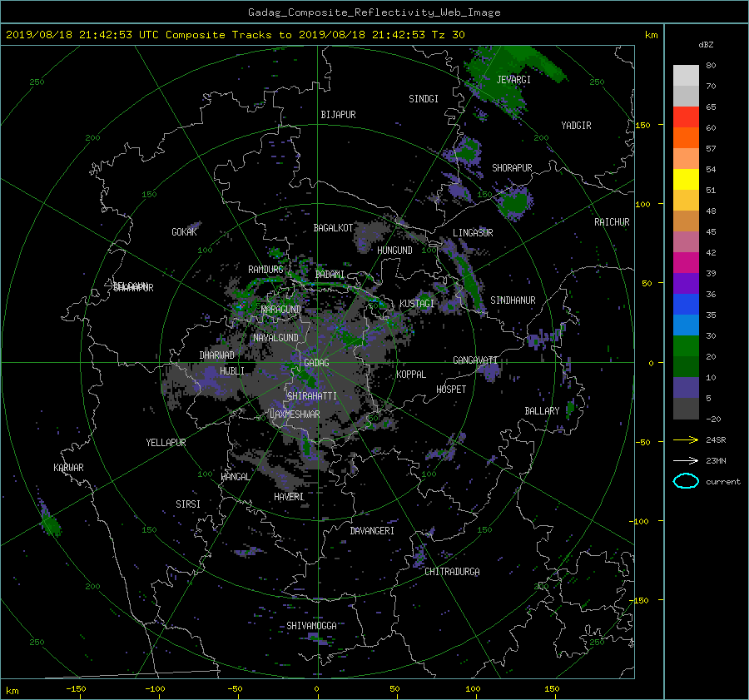
Task: Click the LINGASUR city label
Action: point(473,233)
